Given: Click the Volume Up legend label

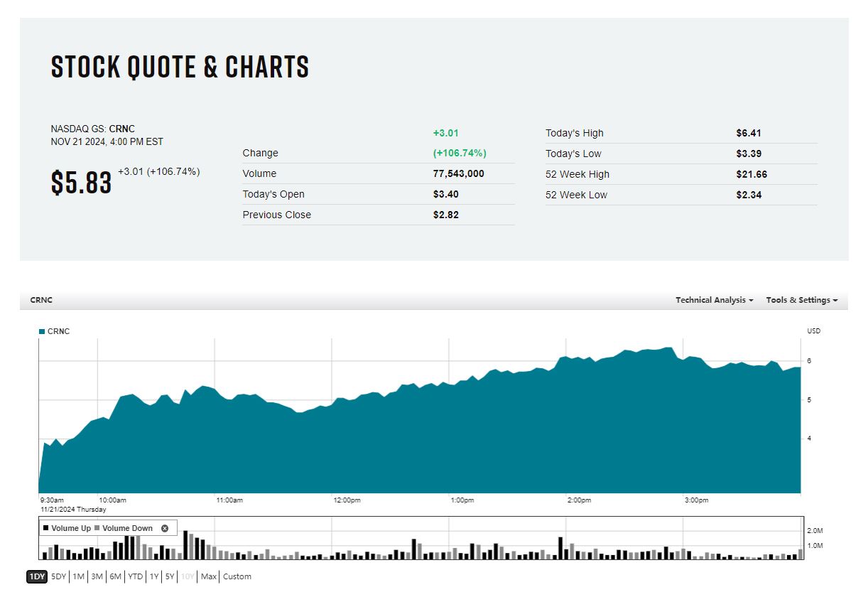Looking at the screenshot, I should 71,528.
